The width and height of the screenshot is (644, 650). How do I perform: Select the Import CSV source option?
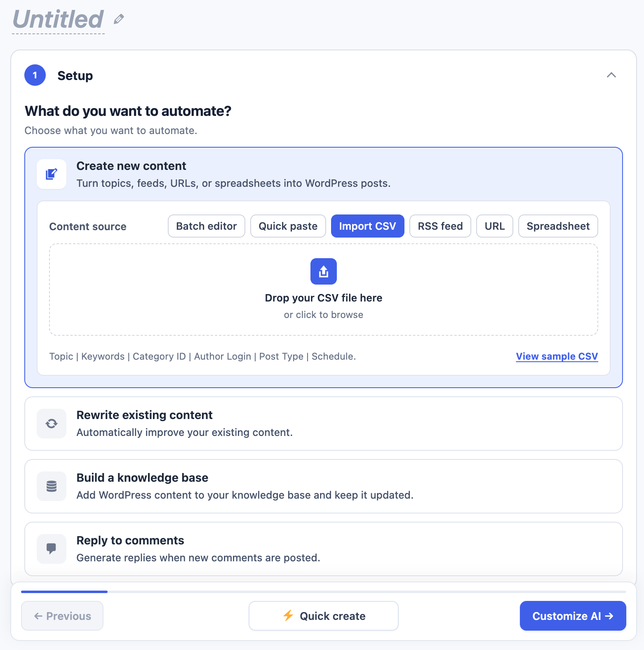(x=368, y=226)
